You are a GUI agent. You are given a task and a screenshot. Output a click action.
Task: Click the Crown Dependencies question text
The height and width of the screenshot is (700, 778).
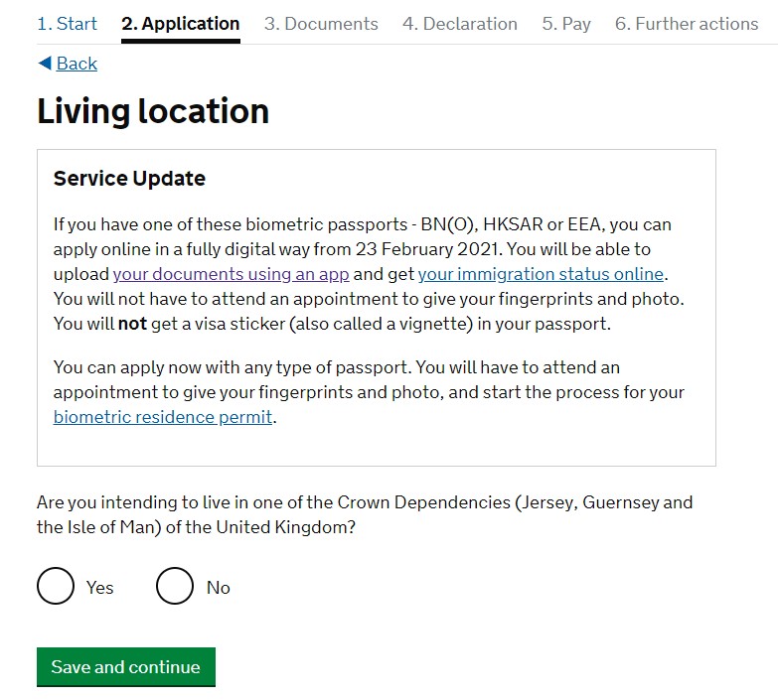(365, 514)
